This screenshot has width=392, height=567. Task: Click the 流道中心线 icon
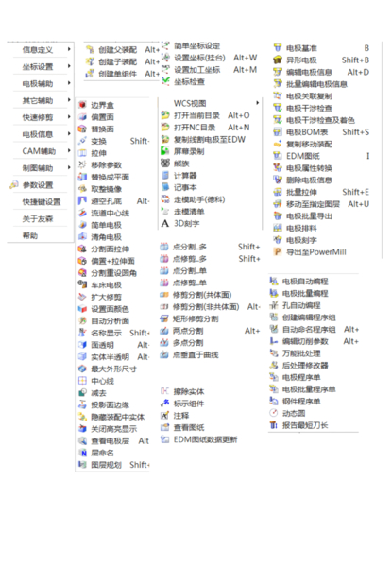tap(83, 213)
